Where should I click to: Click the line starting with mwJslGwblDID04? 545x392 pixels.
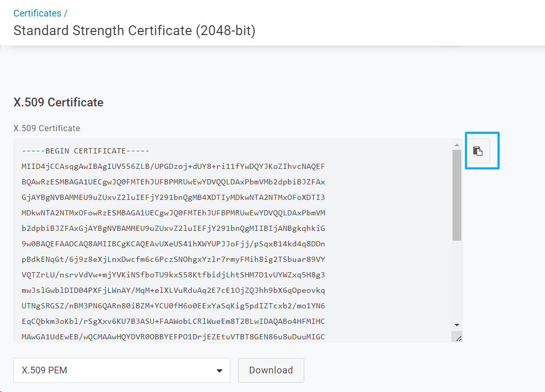click(173, 290)
